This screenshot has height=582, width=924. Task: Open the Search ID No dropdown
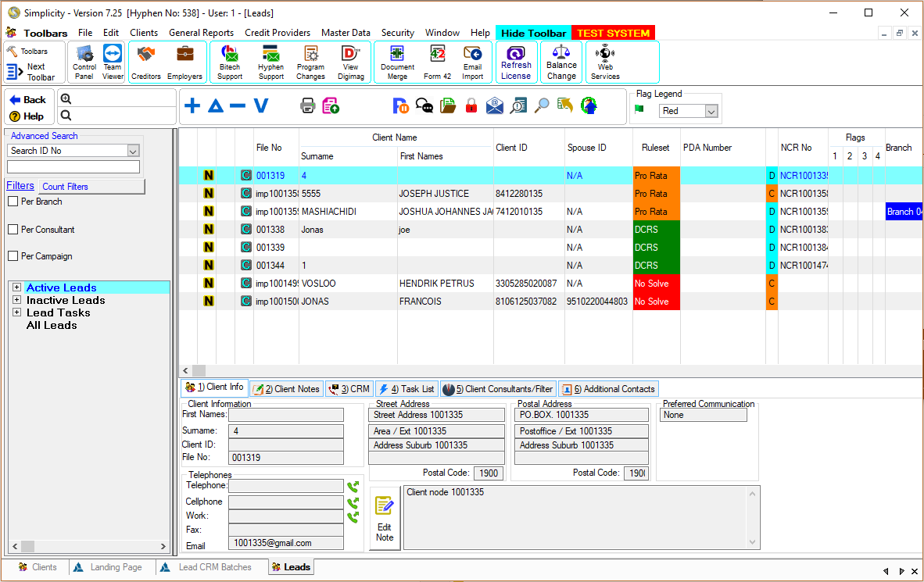click(133, 151)
